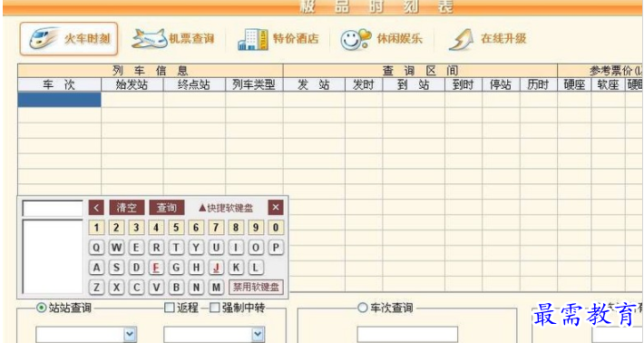Viewport: 644px width, 343px height.
Task: Click the ▲快捷软键盘 title label
Action: coord(226,208)
